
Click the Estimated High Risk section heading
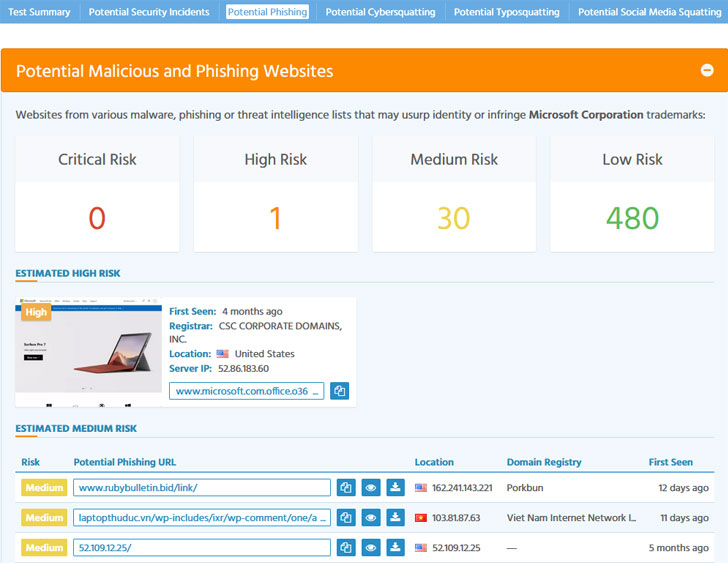pyautogui.click(x=68, y=273)
